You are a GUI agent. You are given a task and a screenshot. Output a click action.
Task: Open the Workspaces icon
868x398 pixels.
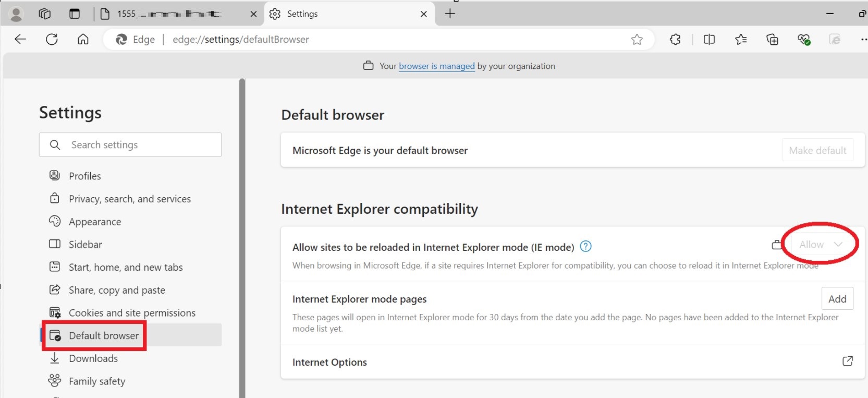[x=45, y=14]
